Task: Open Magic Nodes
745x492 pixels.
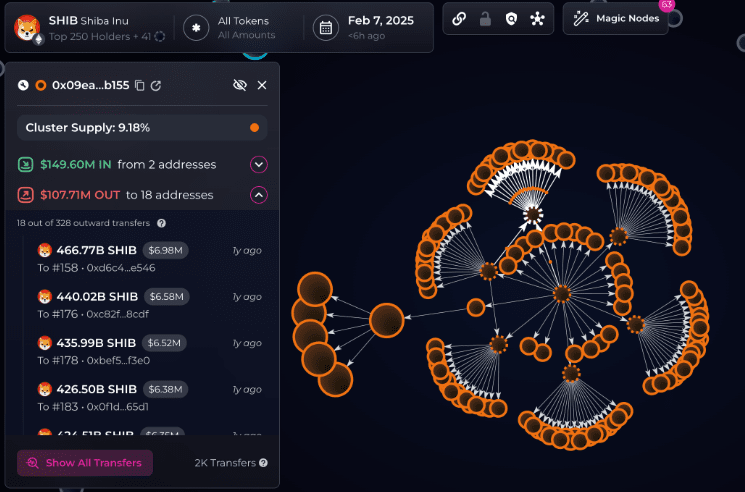Action: [616, 19]
